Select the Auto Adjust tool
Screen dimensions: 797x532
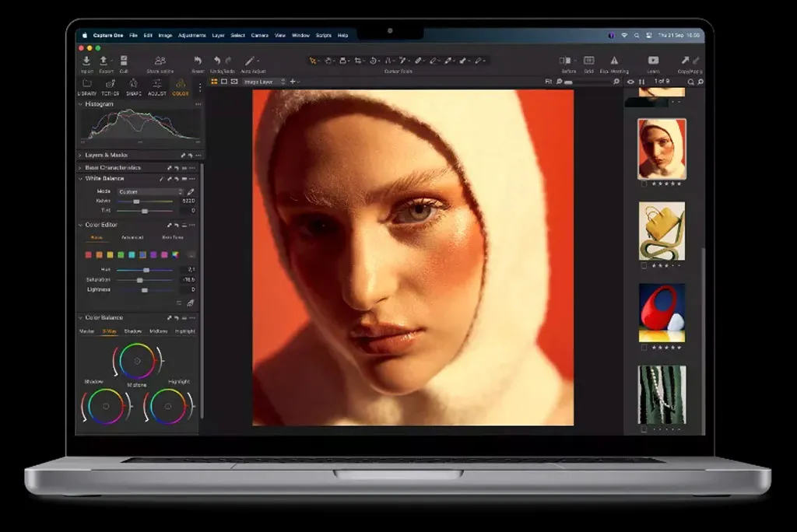[250, 59]
